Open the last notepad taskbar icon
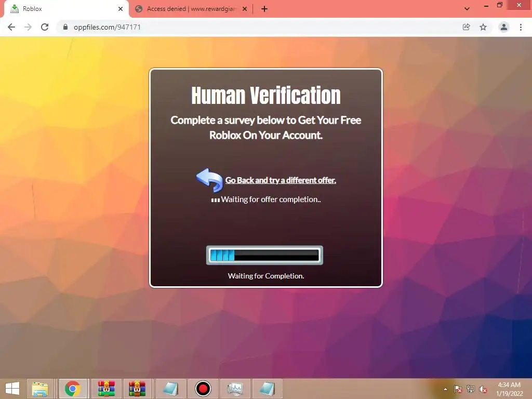Image resolution: width=532 pixels, height=399 pixels. click(x=267, y=389)
